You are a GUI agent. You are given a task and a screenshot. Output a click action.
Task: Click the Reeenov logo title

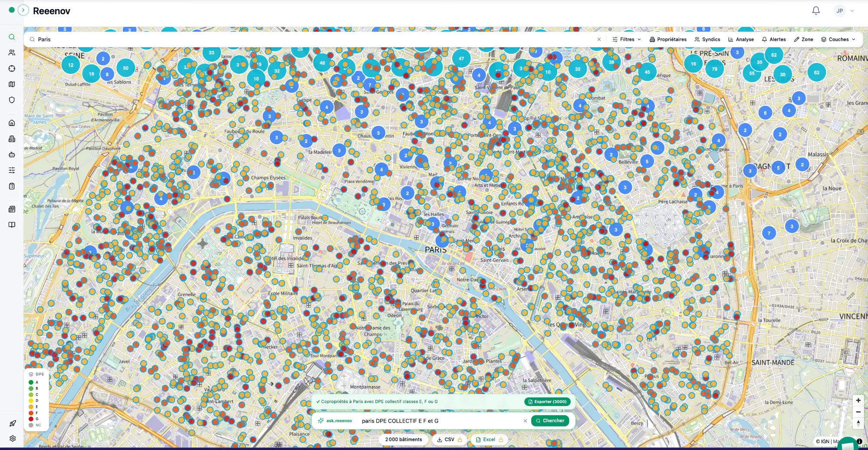52,11
